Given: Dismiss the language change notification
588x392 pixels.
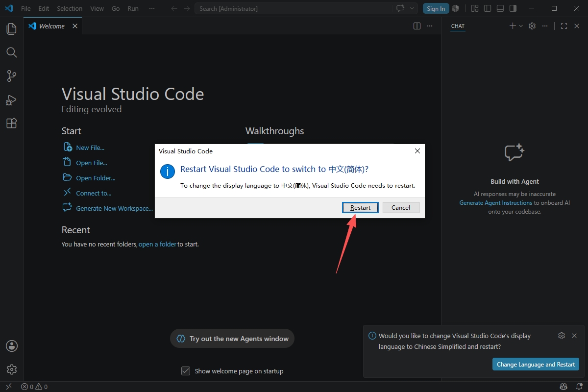Looking at the screenshot, I should (x=574, y=336).
